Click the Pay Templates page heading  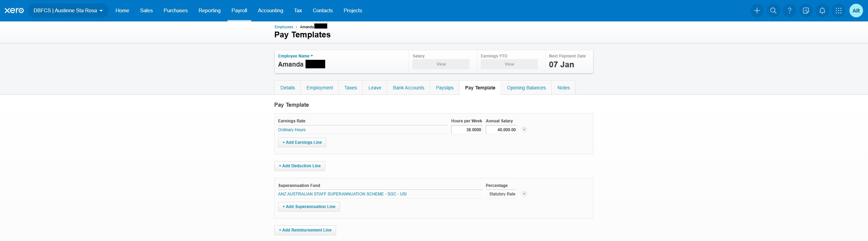(x=302, y=35)
